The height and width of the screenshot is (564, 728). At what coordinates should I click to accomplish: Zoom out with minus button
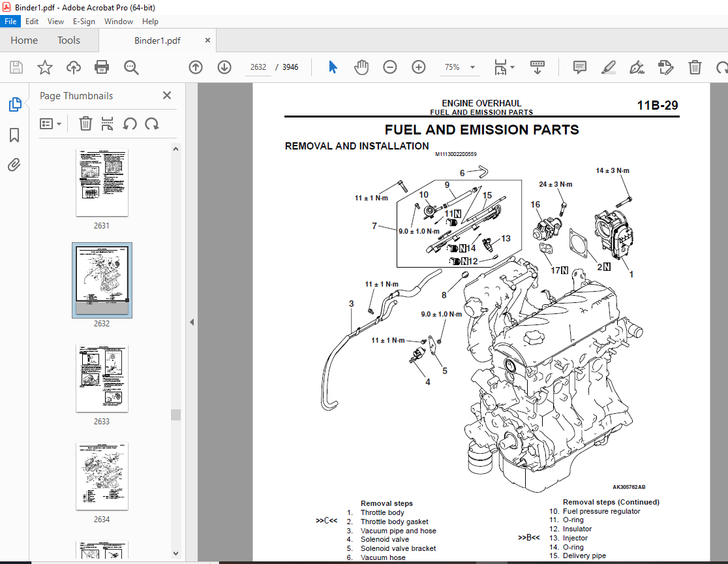390,67
